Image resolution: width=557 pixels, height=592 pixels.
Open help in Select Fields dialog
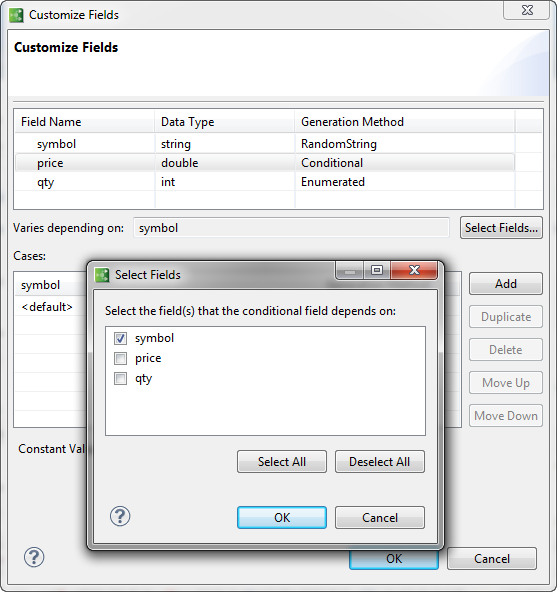pyautogui.click(x=120, y=516)
